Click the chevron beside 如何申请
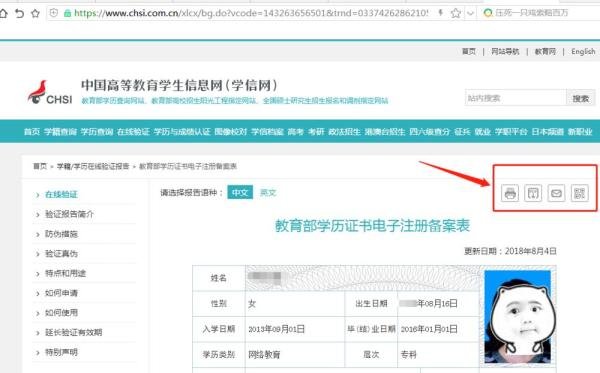The width and height of the screenshot is (600, 373). tap(38, 294)
